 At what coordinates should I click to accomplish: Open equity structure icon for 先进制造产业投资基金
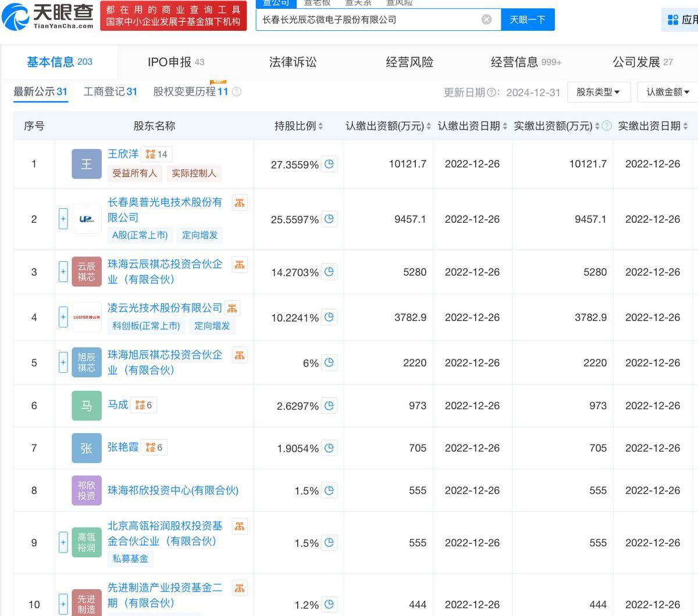tap(240, 588)
